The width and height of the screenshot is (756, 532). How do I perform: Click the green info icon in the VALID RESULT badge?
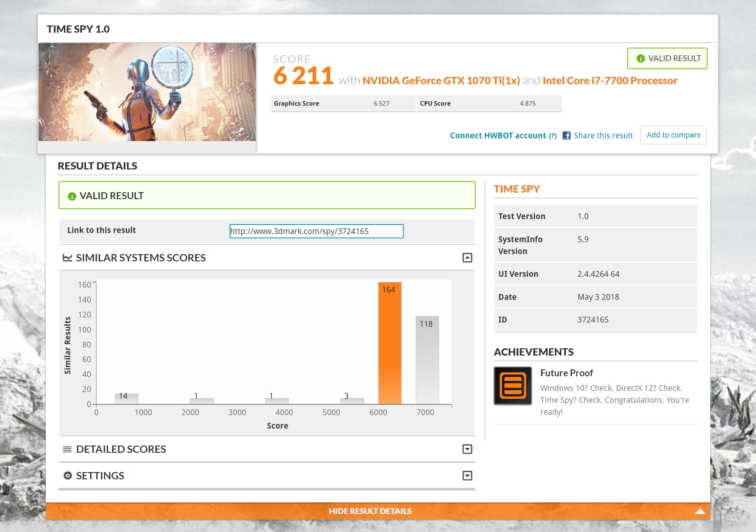pyautogui.click(x=640, y=58)
